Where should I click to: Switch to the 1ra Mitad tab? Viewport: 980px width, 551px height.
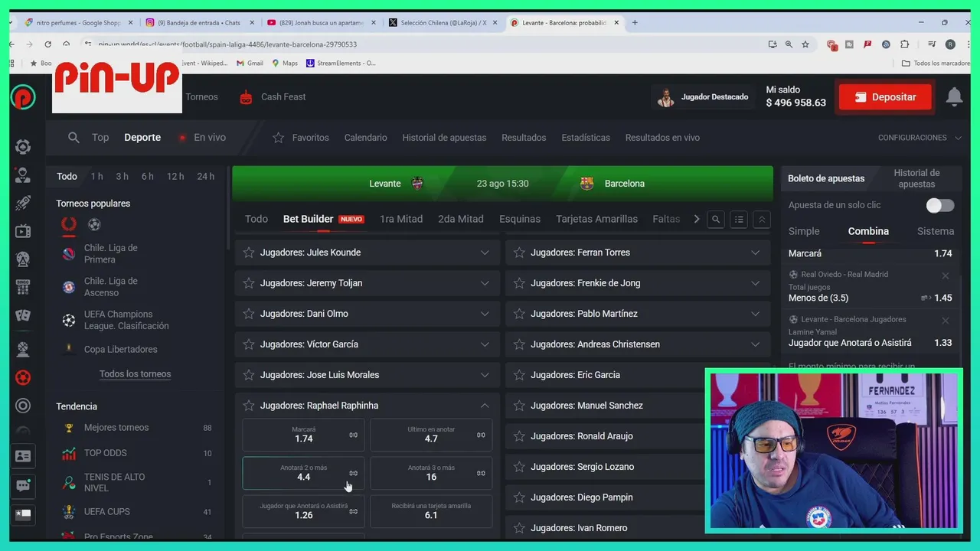point(401,219)
